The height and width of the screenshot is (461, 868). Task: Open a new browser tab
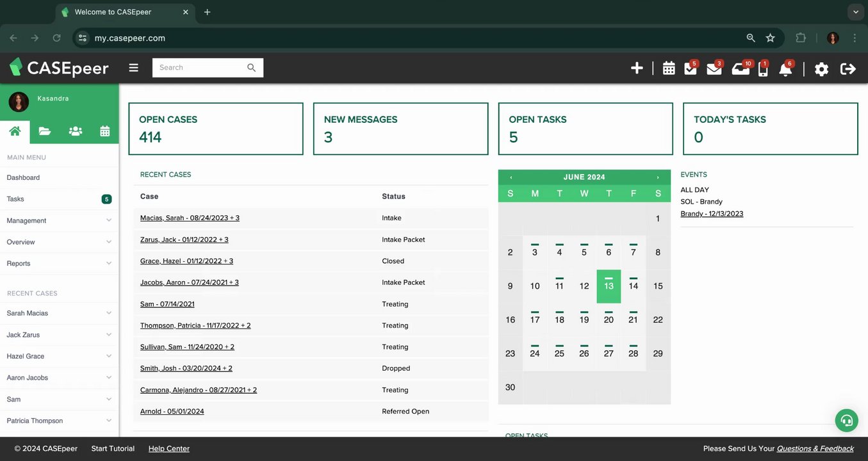(x=207, y=12)
